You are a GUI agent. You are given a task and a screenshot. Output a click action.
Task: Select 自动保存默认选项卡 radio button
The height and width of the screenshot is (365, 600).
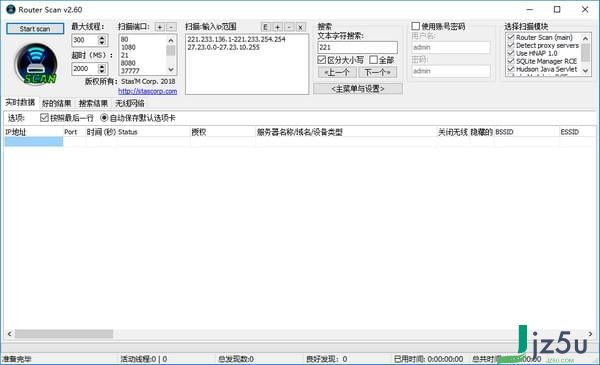click(104, 117)
